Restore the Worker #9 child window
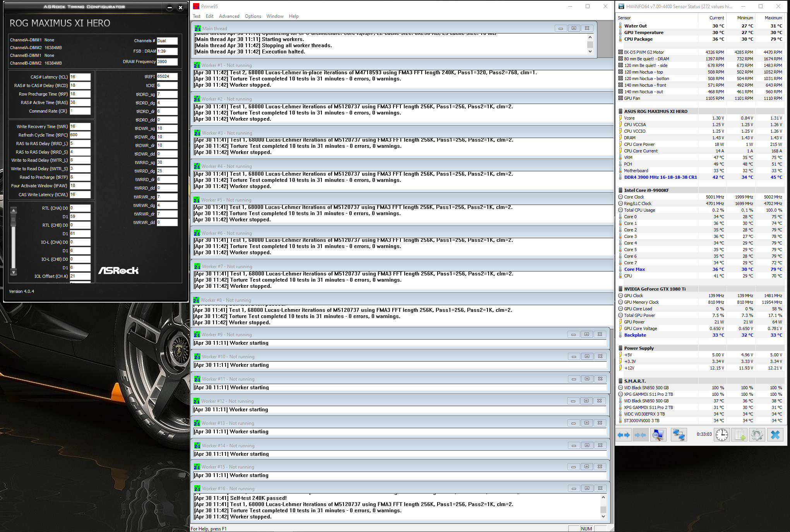This screenshot has width=790, height=532. click(x=587, y=334)
